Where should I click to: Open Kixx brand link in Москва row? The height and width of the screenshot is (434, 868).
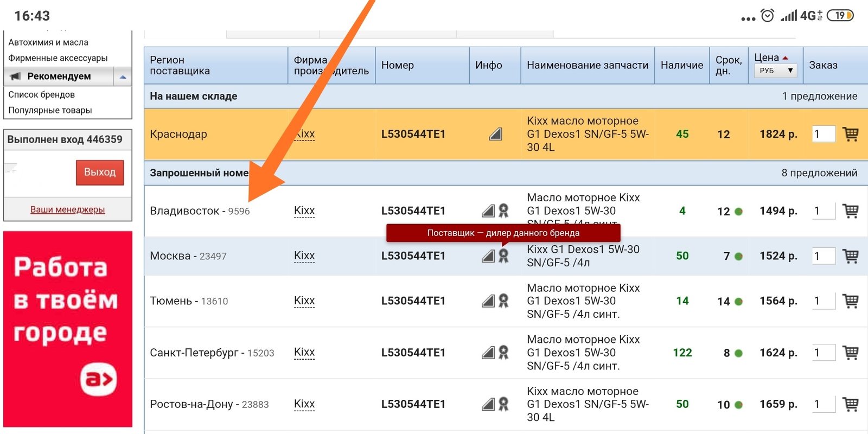[304, 256]
